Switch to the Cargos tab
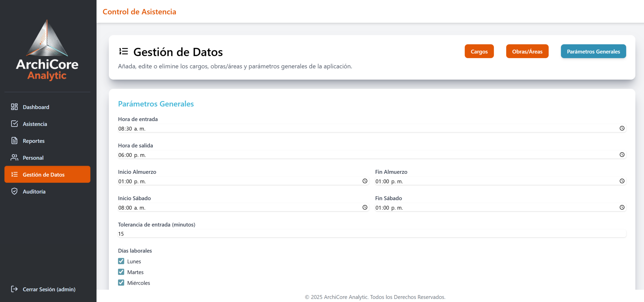Image resolution: width=644 pixels, height=302 pixels. [479, 51]
